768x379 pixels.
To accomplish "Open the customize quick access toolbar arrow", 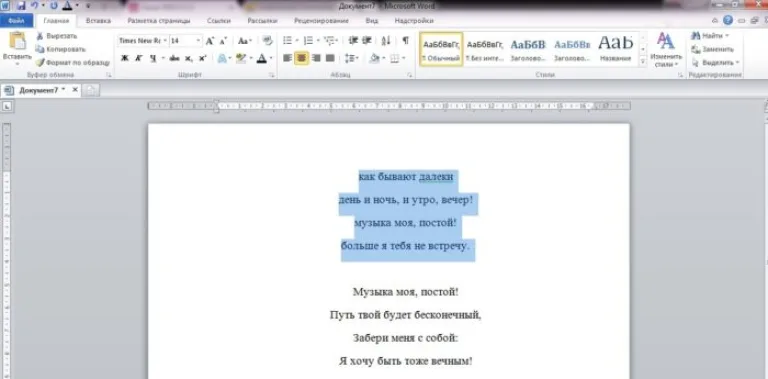I will point(88,6).
